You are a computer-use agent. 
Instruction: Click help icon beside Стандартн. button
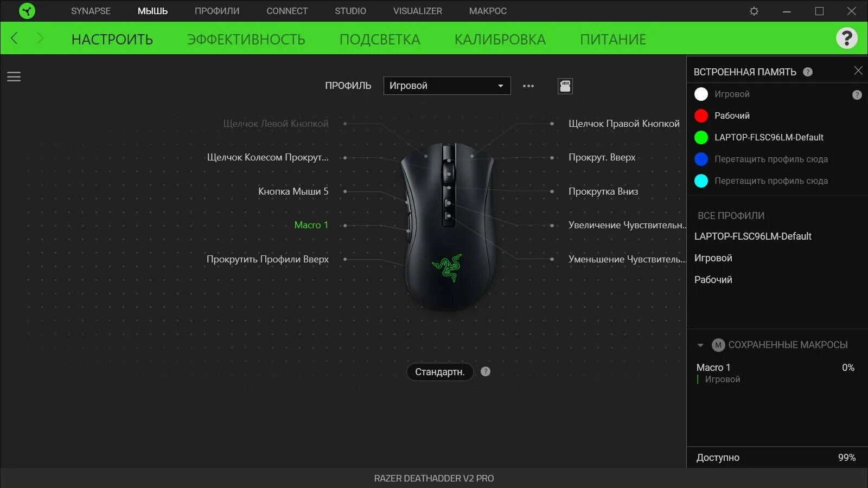tap(486, 371)
